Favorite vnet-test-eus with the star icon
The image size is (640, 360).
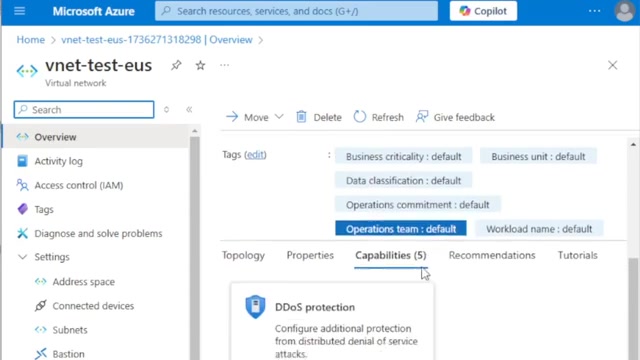click(x=200, y=65)
